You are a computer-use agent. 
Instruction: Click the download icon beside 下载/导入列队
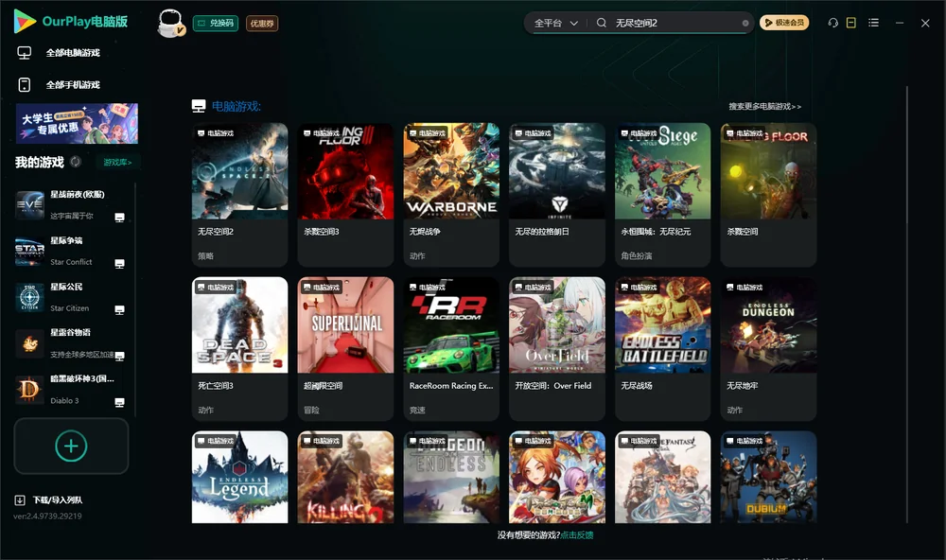20,499
